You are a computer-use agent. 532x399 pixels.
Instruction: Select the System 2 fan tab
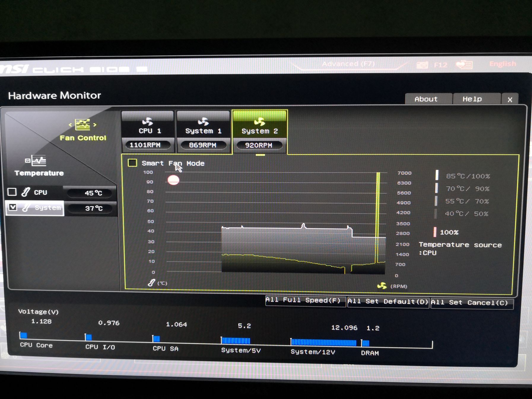[x=260, y=131]
